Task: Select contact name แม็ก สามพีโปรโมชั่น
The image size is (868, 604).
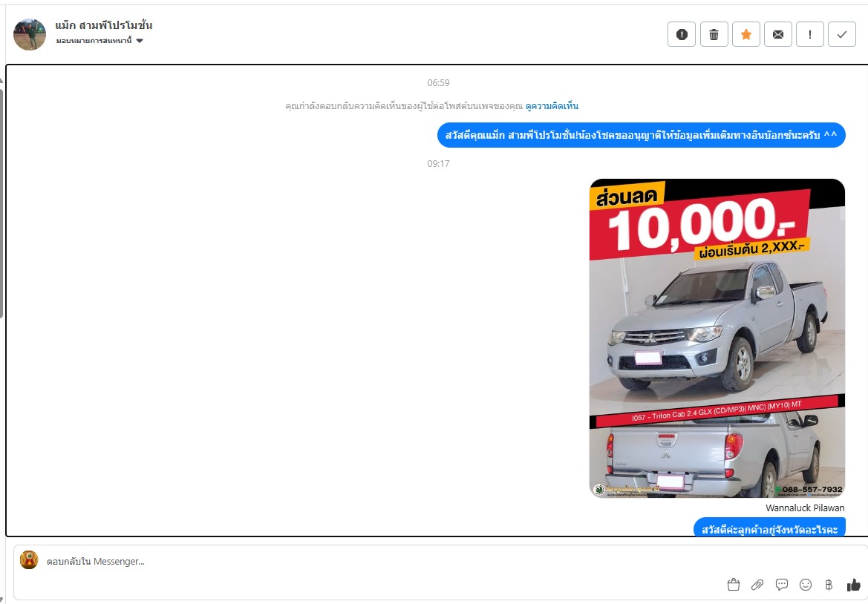Action: pos(103,25)
